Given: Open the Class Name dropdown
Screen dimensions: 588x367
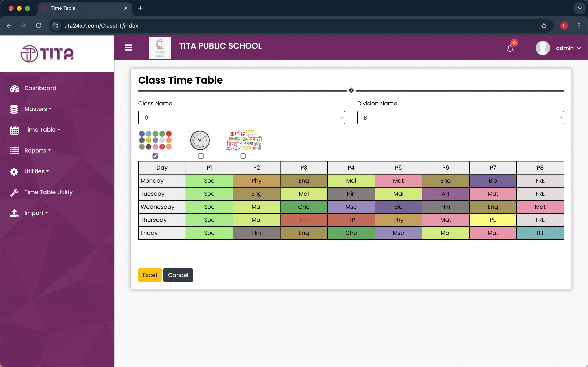Looking at the screenshot, I should [x=241, y=118].
